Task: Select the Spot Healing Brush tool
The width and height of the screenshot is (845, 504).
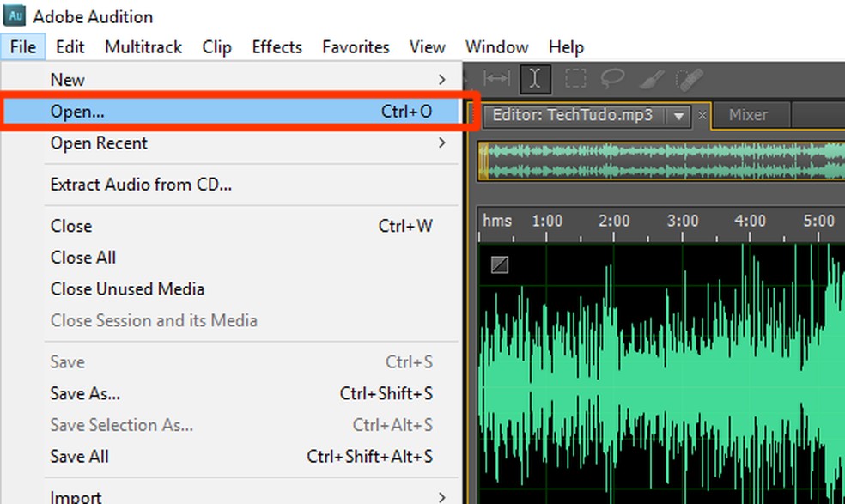Action: pyautogui.click(x=688, y=79)
